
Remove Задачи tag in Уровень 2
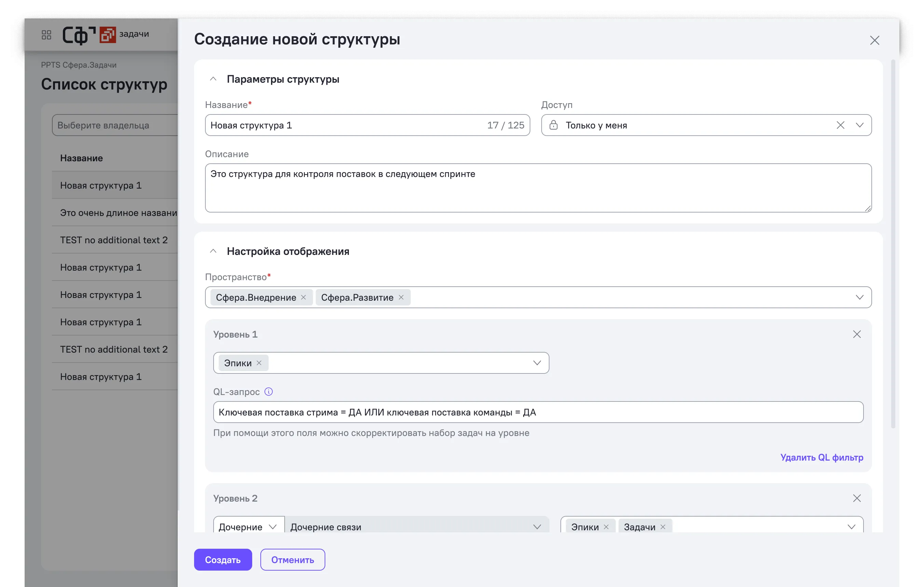[x=663, y=527]
